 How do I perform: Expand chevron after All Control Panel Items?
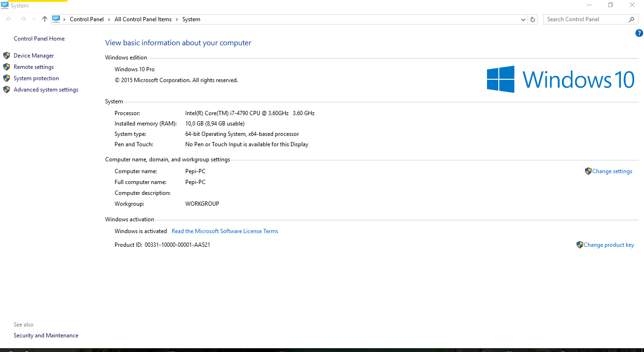(177, 19)
